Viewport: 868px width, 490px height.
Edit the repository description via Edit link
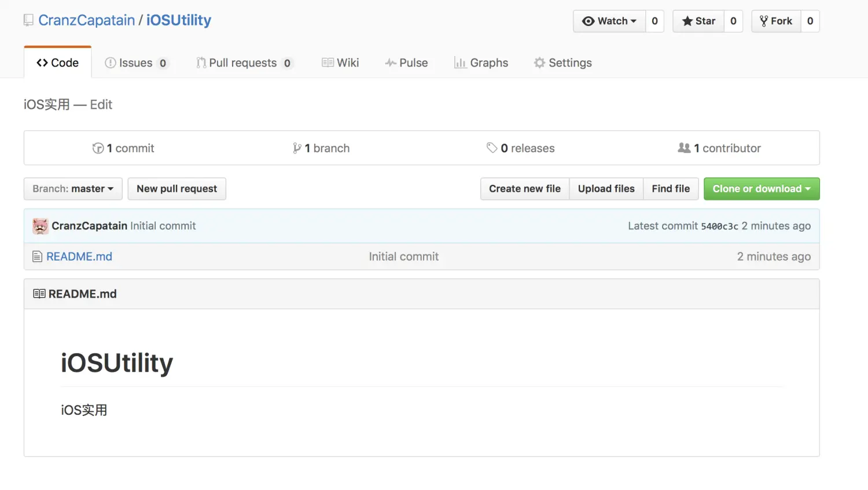(x=101, y=105)
